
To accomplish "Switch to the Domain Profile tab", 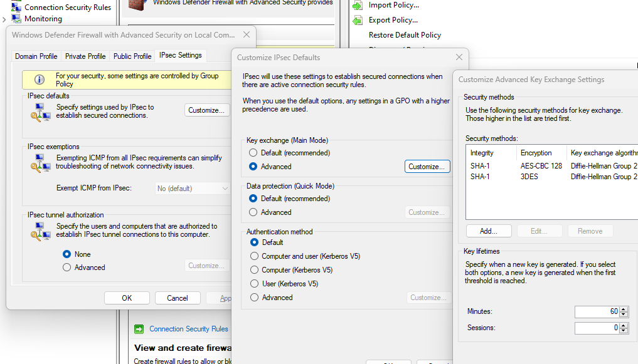I will pos(36,56).
